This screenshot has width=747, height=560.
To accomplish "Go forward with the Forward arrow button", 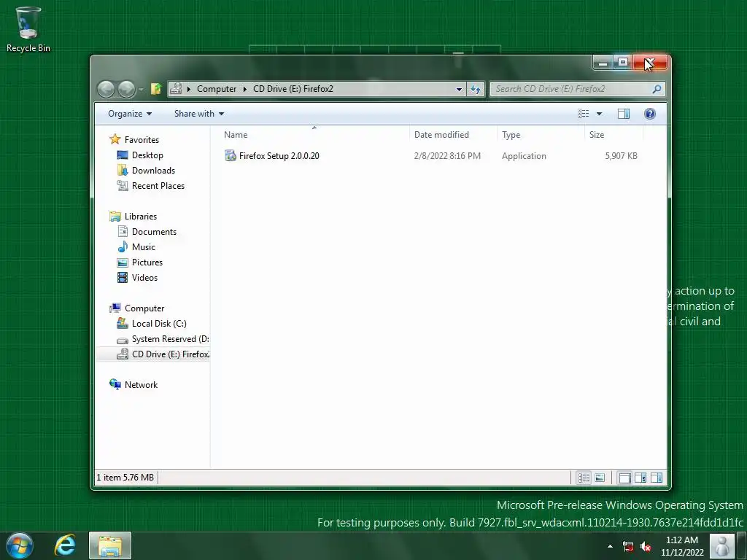I will [126, 89].
